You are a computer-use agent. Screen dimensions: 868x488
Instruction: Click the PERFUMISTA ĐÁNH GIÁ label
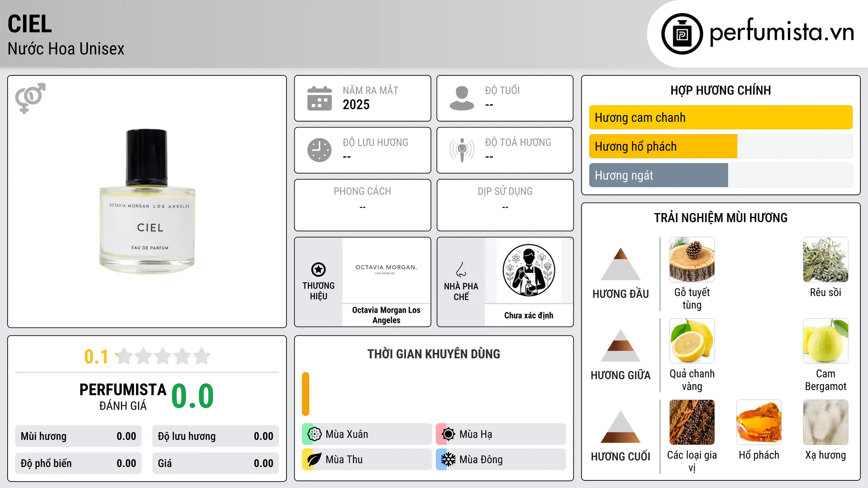point(123,396)
